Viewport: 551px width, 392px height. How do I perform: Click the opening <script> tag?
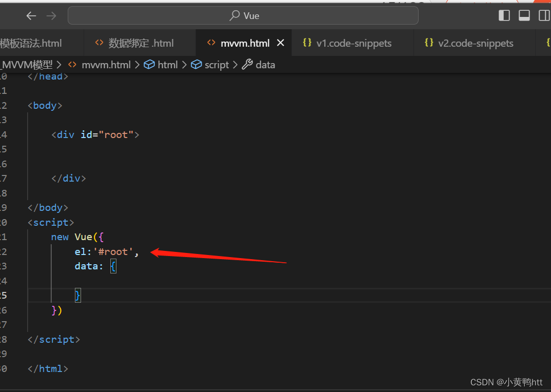[51, 222]
